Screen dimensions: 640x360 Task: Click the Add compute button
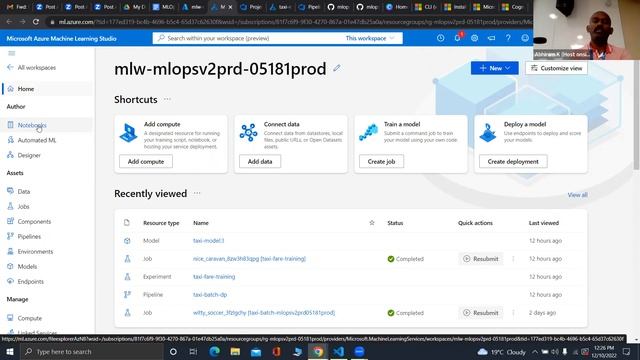pos(146,161)
